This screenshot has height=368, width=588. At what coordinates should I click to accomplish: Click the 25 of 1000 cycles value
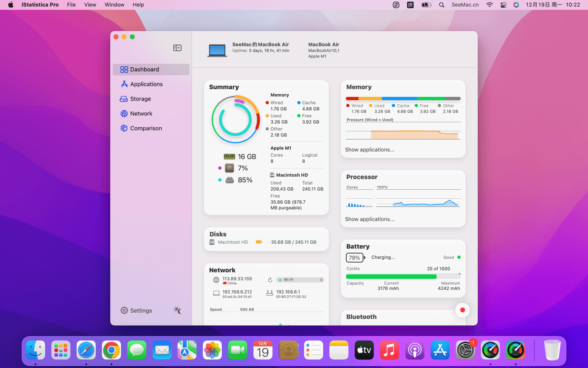click(x=439, y=269)
